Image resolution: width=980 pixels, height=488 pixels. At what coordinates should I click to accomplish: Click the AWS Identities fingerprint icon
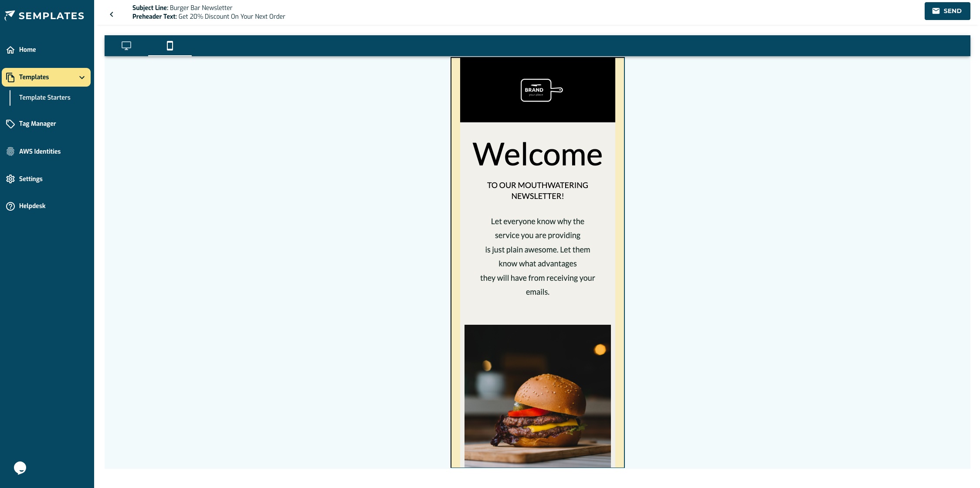point(10,151)
